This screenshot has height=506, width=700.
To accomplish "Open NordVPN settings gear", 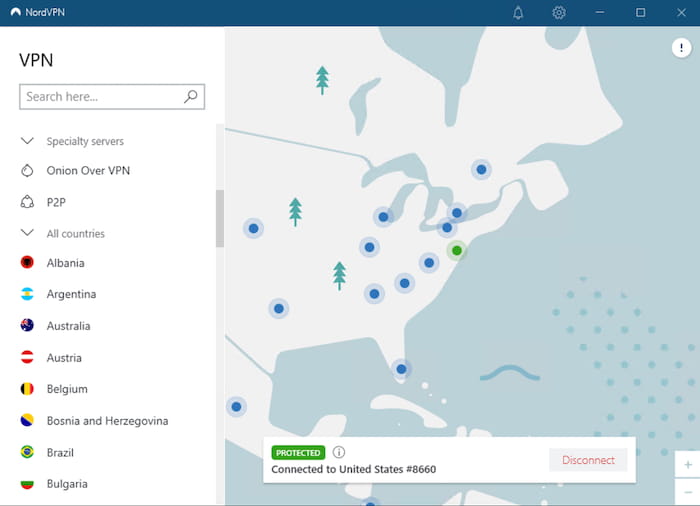I will 558,13.
